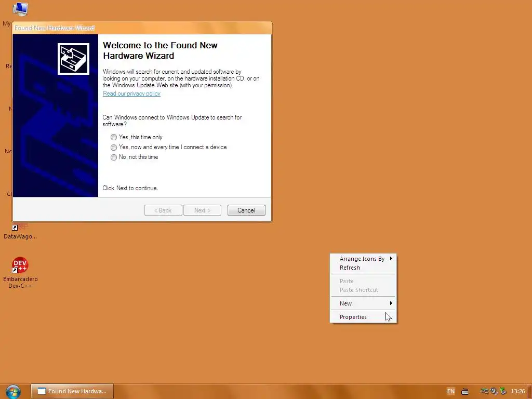Image resolution: width=532 pixels, height=399 pixels.
Task: Click the EN language indicator in the tray
Action: 450,391
